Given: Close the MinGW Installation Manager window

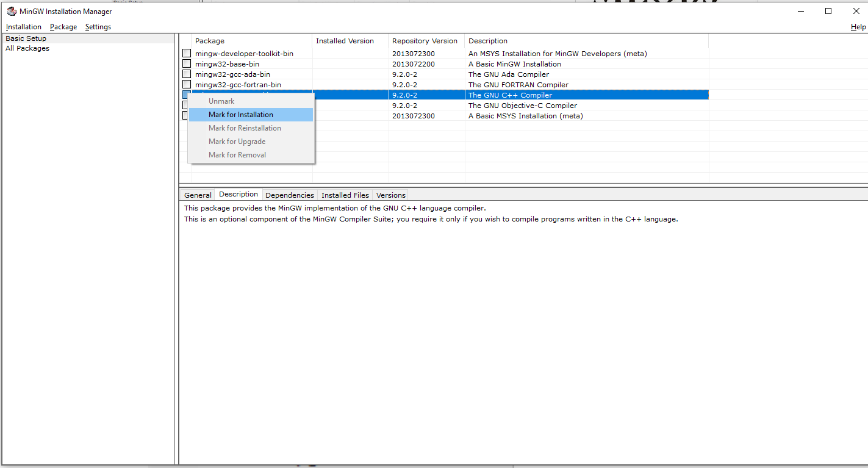Looking at the screenshot, I should pos(855,11).
